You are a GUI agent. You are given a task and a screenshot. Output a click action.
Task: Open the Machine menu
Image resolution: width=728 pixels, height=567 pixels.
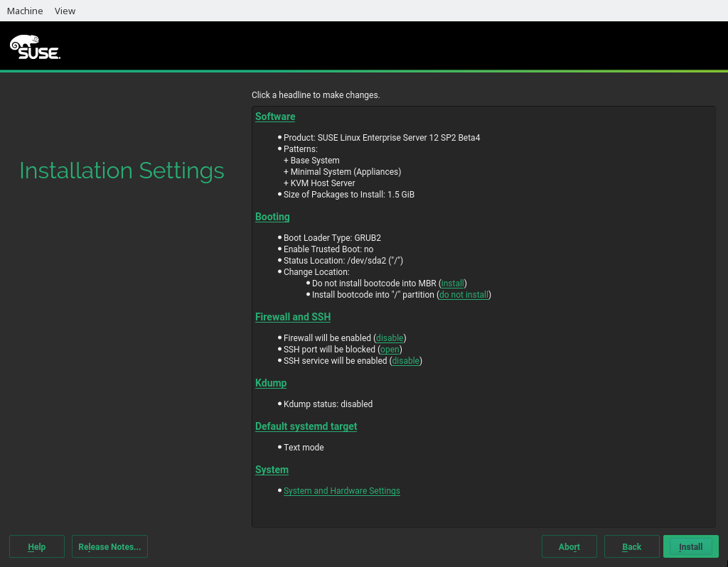tap(25, 11)
